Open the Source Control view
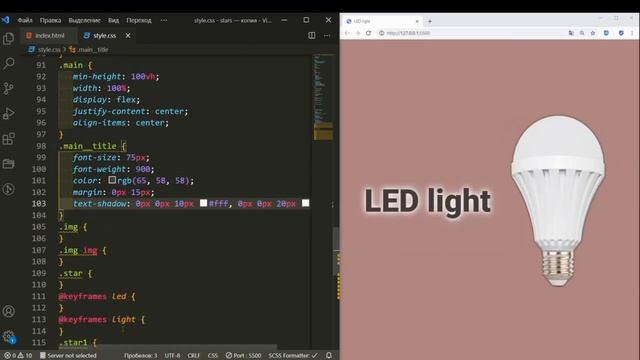Screen dimensions: 640x360 8,88
